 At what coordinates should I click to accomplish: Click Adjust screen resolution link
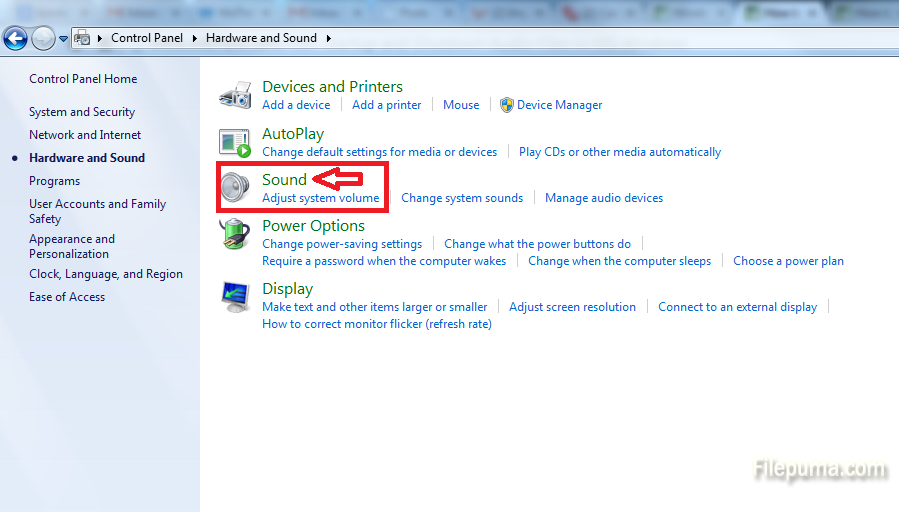click(572, 307)
